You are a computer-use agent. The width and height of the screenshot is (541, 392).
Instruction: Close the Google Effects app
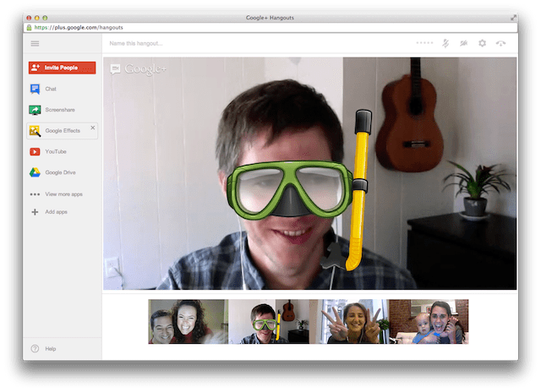(x=93, y=128)
